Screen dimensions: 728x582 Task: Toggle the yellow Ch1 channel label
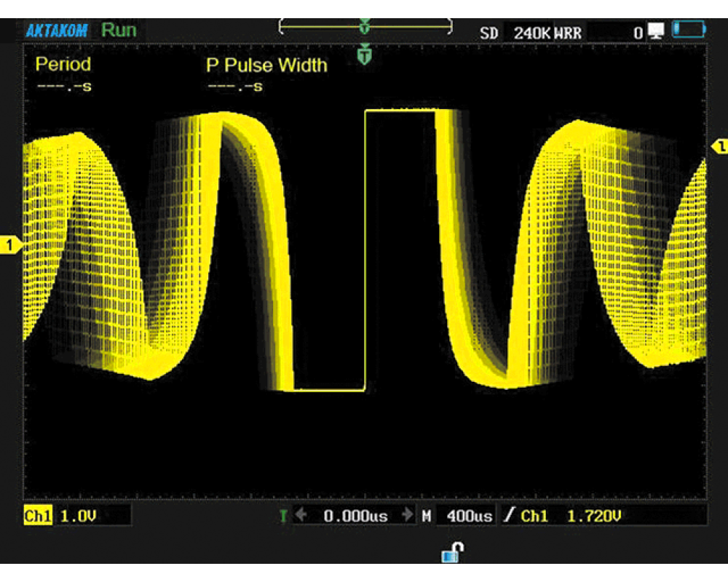(38, 517)
